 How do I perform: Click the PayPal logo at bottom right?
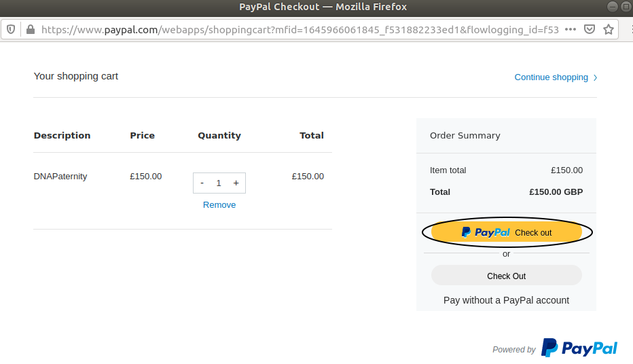coord(579,348)
